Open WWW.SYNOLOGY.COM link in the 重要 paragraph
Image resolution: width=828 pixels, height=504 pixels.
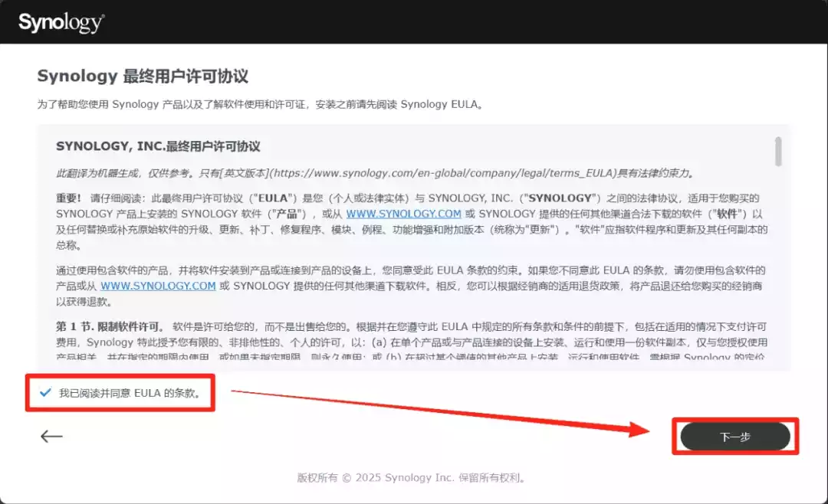coord(403,214)
